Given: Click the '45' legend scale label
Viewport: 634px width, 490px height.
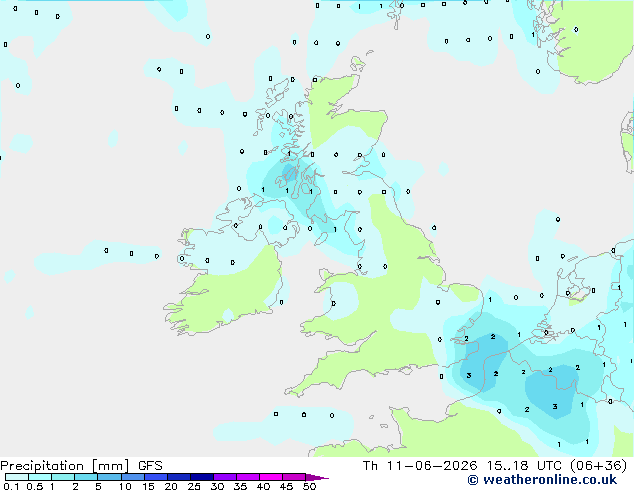Looking at the screenshot, I should click(287, 486).
